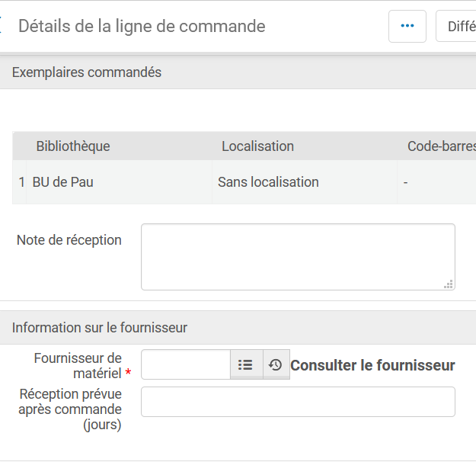Select row number 1 in the table

coord(21,182)
